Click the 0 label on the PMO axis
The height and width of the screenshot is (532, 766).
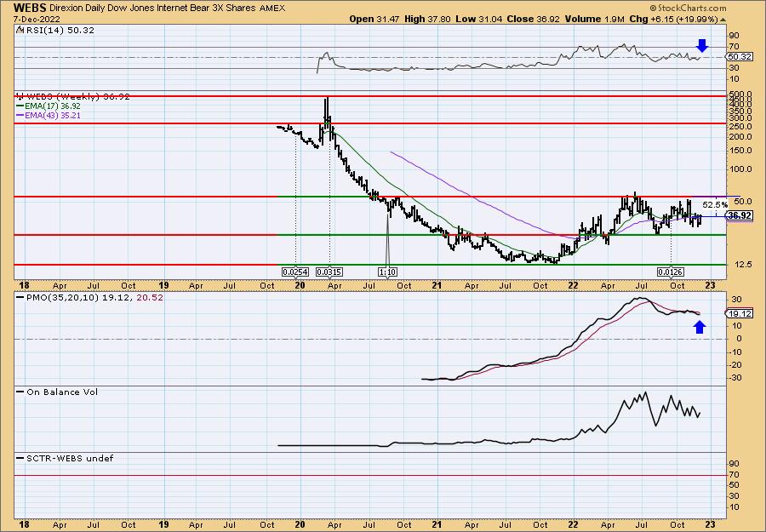(739, 339)
